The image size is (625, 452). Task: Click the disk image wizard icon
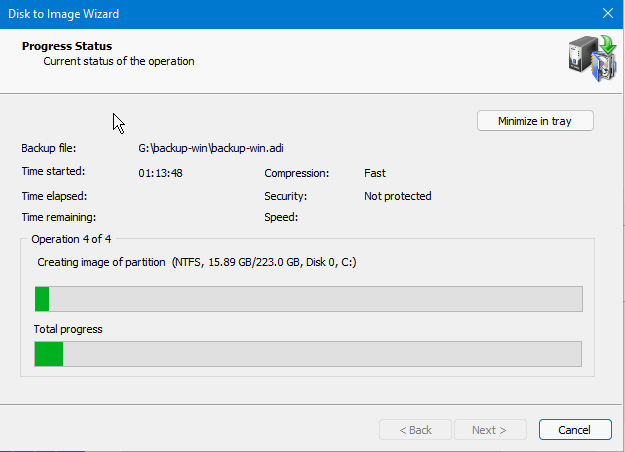coord(592,59)
